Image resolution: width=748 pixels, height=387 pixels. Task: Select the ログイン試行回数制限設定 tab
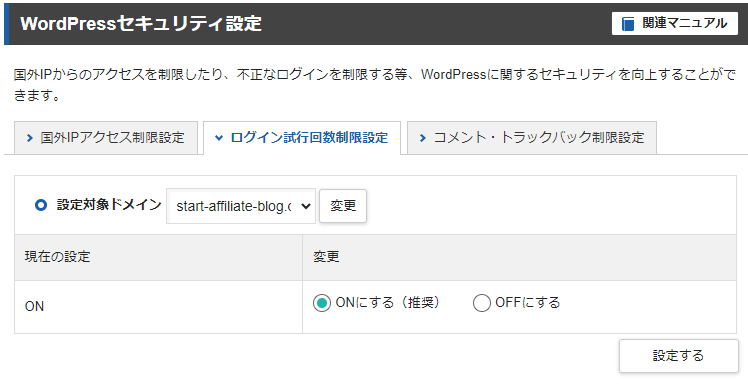click(302, 138)
